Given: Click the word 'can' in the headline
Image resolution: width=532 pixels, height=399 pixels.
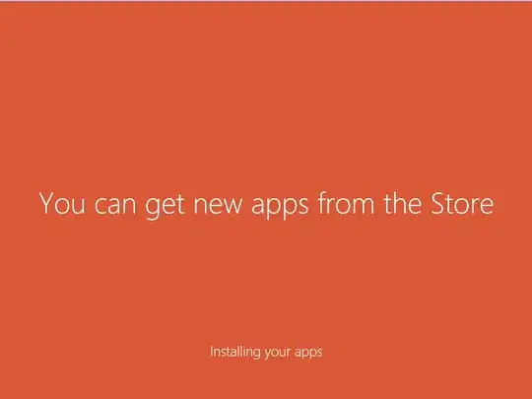Looking at the screenshot, I should coord(115,206).
